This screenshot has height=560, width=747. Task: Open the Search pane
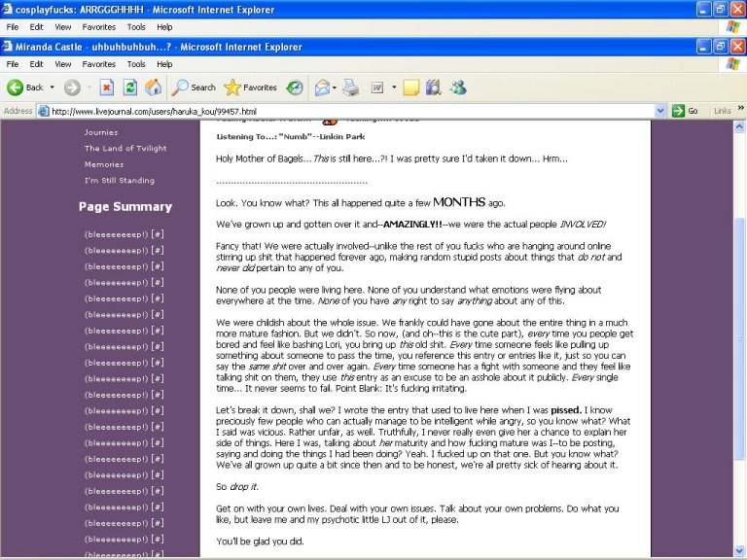click(194, 87)
